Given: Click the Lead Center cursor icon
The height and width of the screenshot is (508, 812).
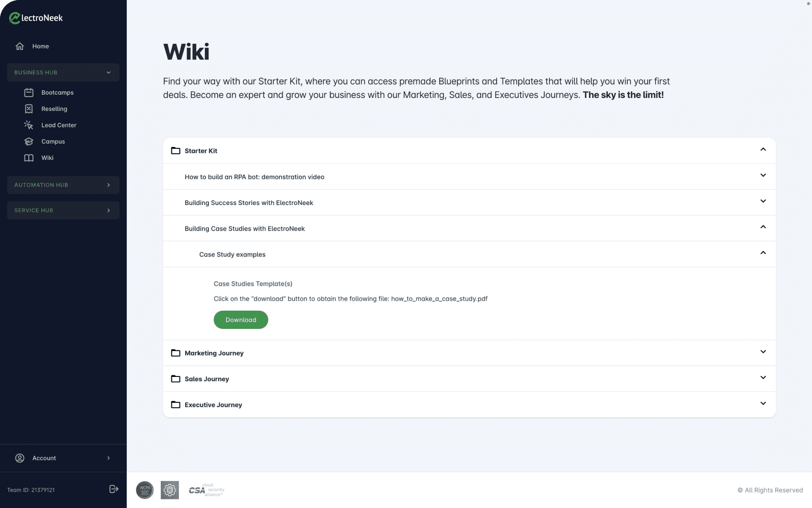Looking at the screenshot, I should pos(29,125).
